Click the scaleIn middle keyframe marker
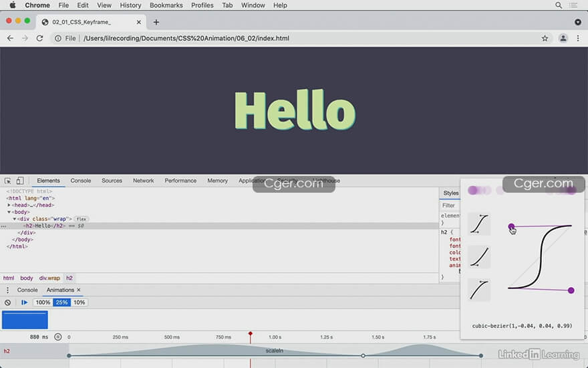Image resolution: width=588 pixels, height=368 pixels. (363, 355)
